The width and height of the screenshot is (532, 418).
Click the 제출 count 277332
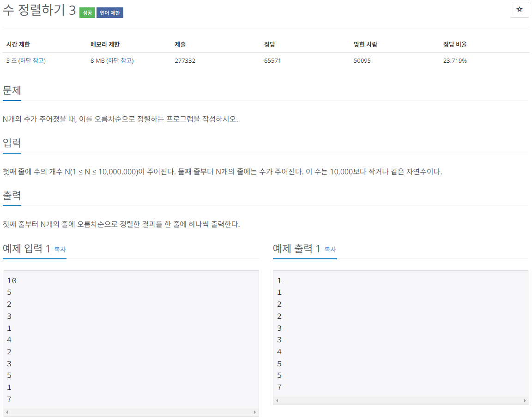pos(185,61)
